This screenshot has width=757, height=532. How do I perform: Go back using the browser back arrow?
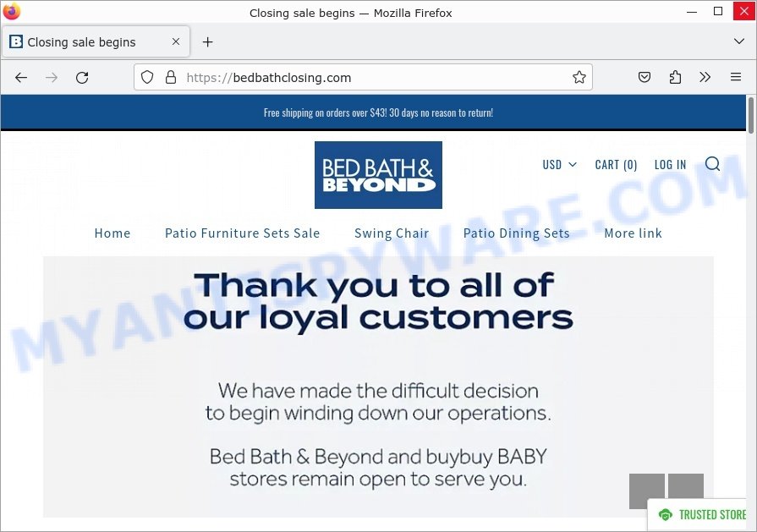21,77
